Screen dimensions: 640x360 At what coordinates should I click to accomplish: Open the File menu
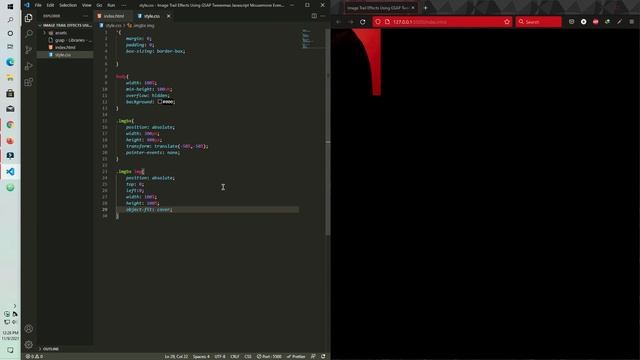pyautogui.click(x=38, y=5)
